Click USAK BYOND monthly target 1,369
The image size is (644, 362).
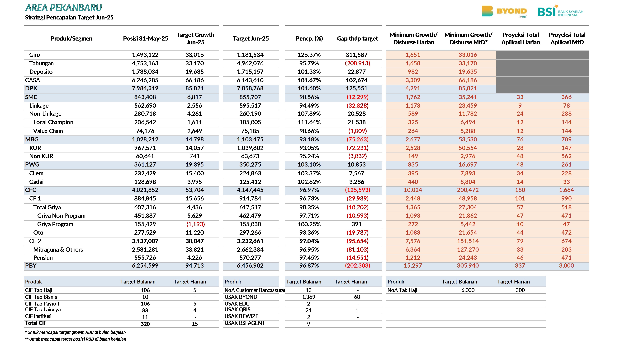coord(308,297)
